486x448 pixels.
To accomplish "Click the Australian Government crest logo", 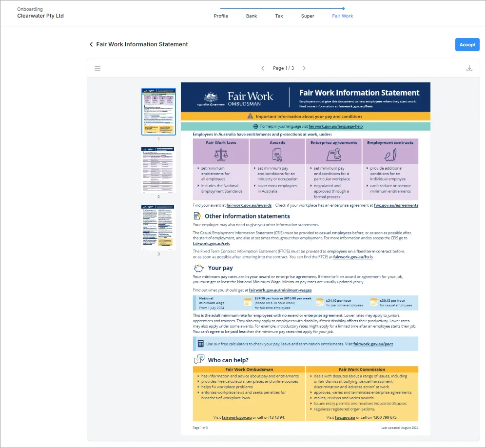I will coord(211,98).
